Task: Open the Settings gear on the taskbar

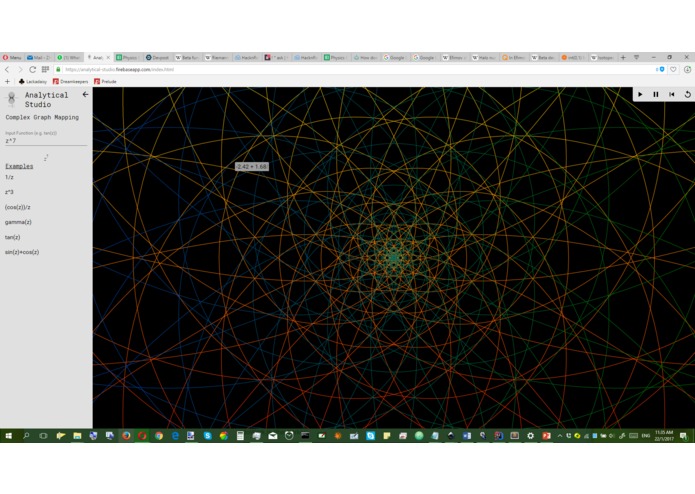Action: (531, 436)
